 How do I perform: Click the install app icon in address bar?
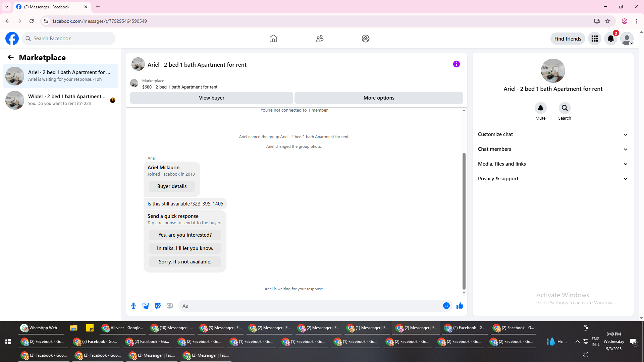(x=597, y=21)
